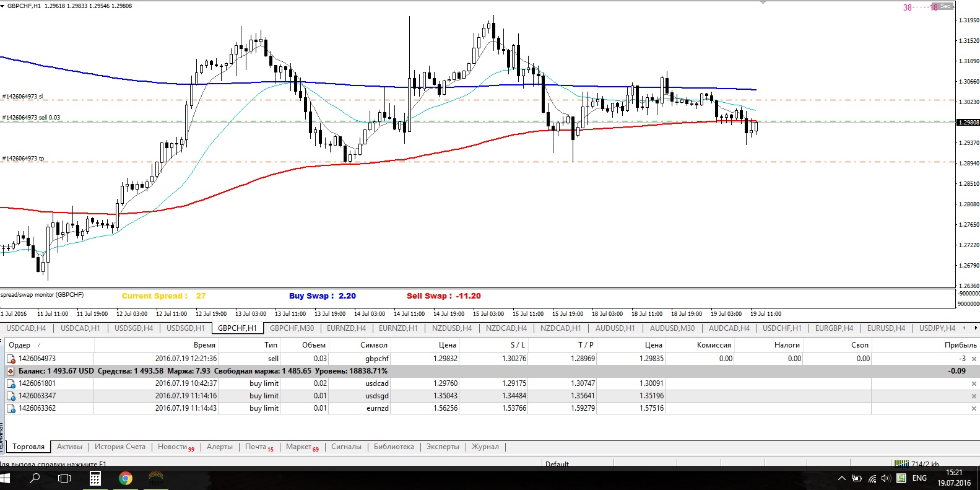Open the Активы terminal tab
The height and width of the screenshot is (490, 980).
(x=69, y=447)
